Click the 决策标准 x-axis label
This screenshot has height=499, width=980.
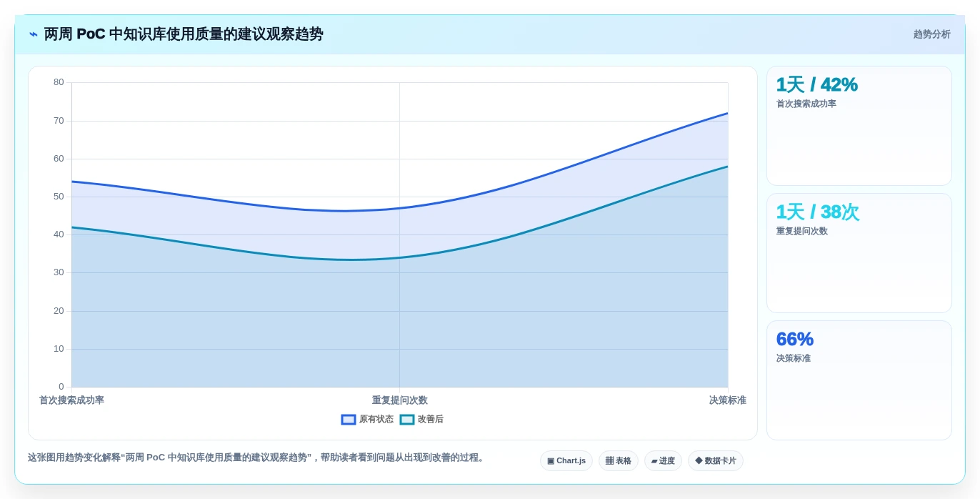[x=728, y=400]
